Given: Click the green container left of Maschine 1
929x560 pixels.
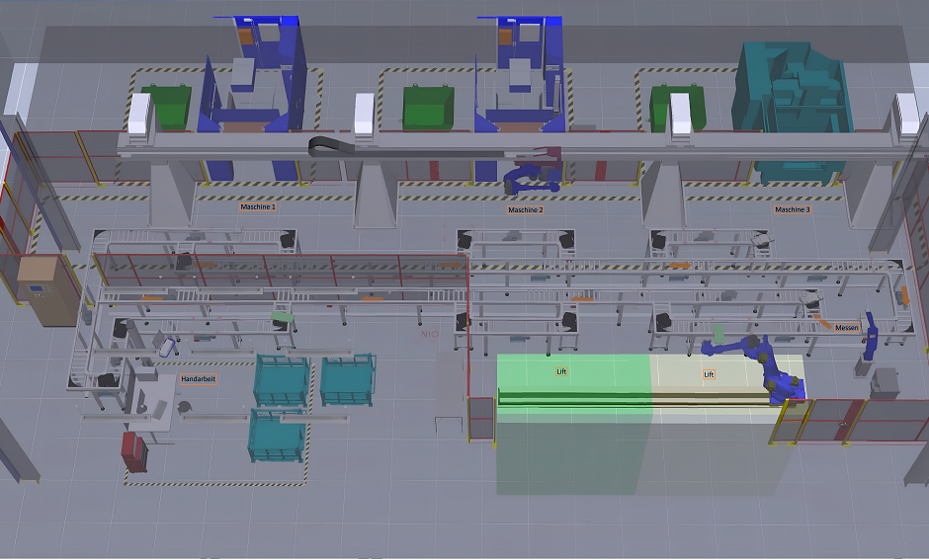Looking at the screenshot, I should (165, 108).
